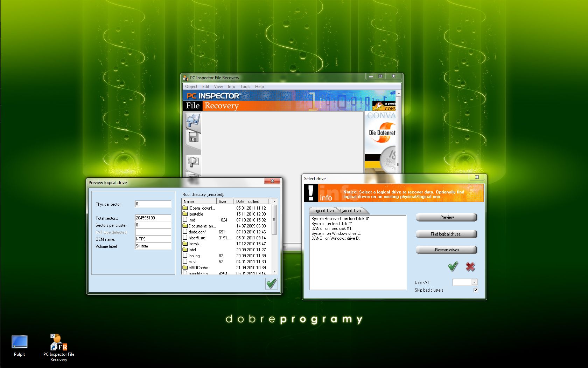588x368 pixels.
Task: Click the .rnd file icon
Action: click(x=185, y=220)
